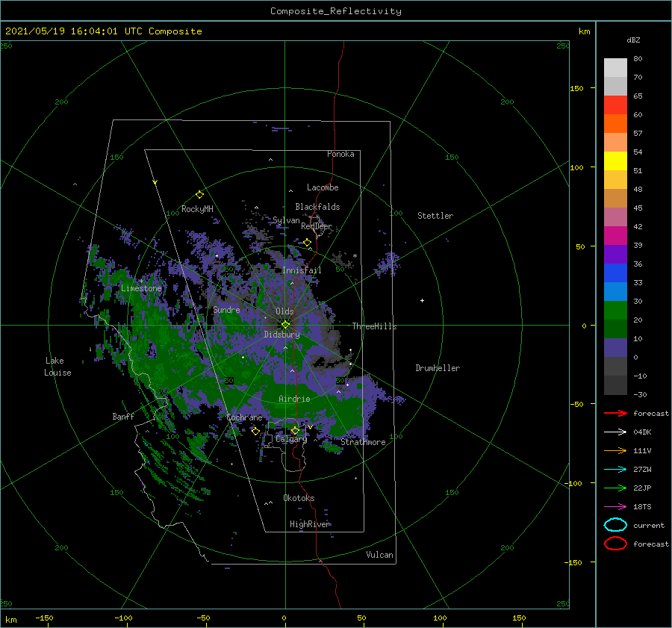
Task: Pick the slate purple 10 dBZ swatch
Action: 615,347
